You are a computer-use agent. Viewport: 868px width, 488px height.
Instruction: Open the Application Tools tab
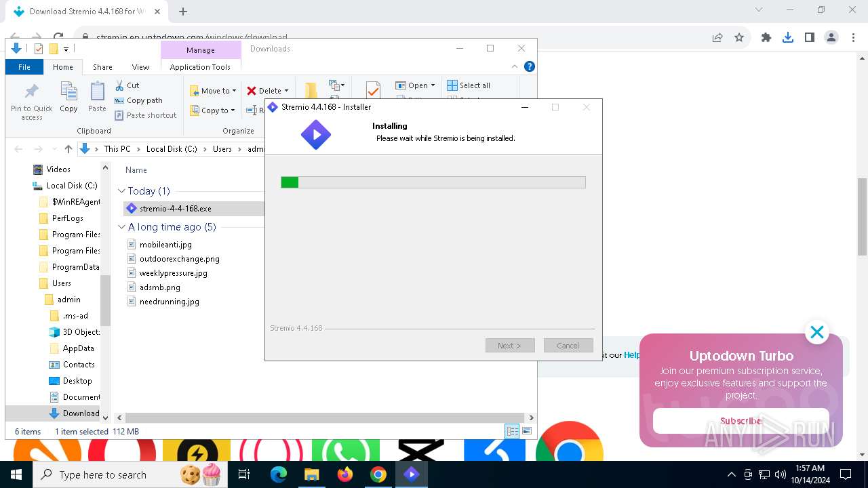(x=200, y=67)
